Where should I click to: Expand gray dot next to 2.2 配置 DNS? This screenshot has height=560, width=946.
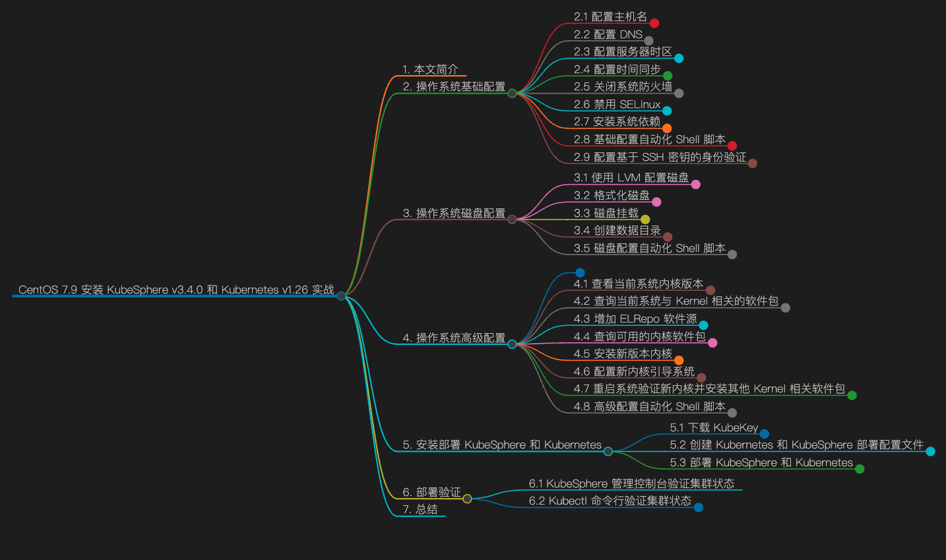(649, 41)
